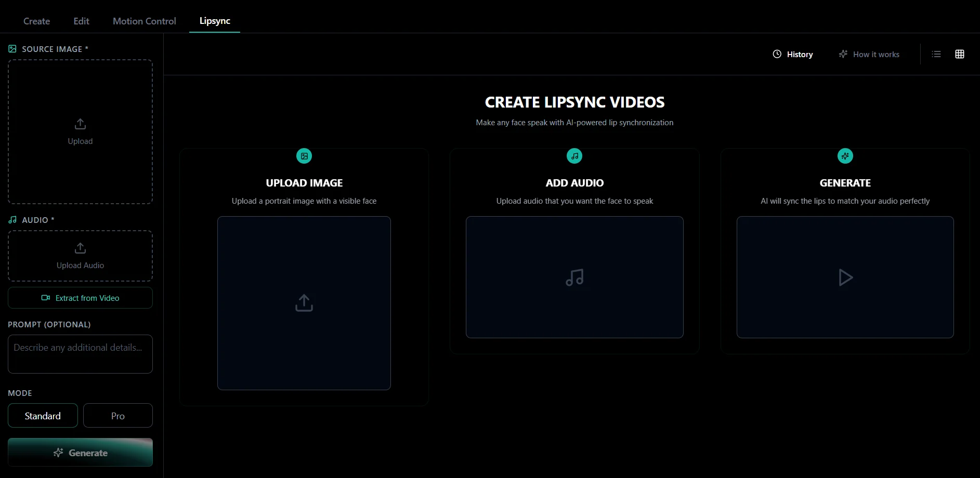This screenshot has width=980, height=478.
Task: Click 'AI will sync the lips' description text
Action: tap(845, 201)
